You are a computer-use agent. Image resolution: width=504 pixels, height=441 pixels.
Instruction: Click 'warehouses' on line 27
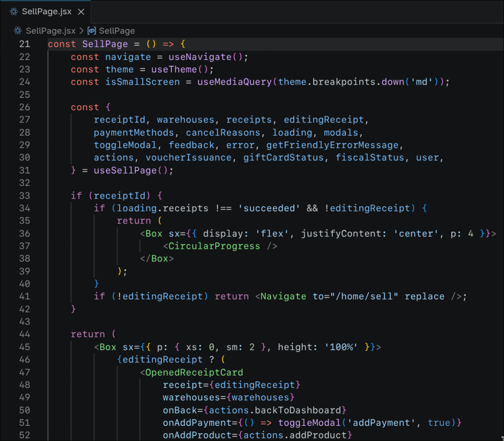tap(186, 120)
